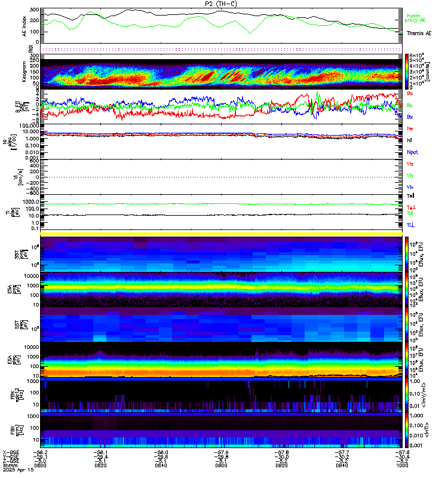The image size is (448, 478).
Task: Click the "Keogram" y-axis label
Action: (x=24, y=72)
